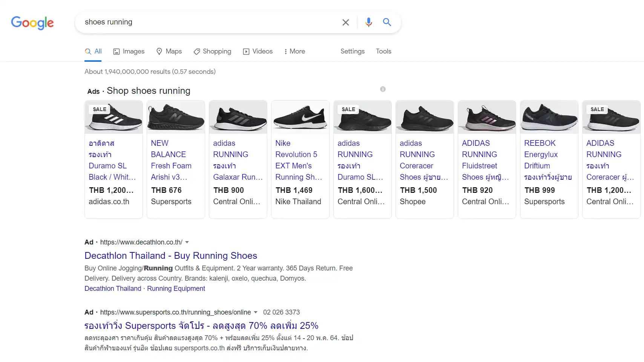Screen dimensions: 644x362
Task: Click the results count text
Action: pos(150,72)
